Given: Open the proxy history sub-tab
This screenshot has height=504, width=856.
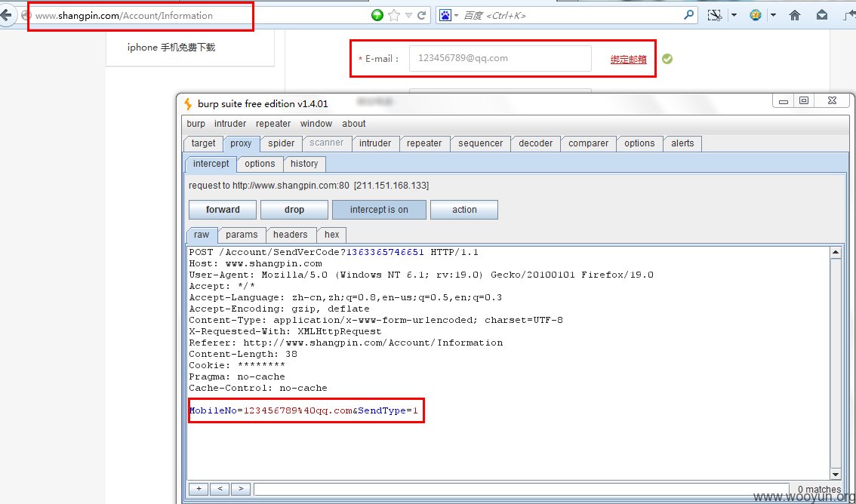Looking at the screenshot, I should pos(304,164).
